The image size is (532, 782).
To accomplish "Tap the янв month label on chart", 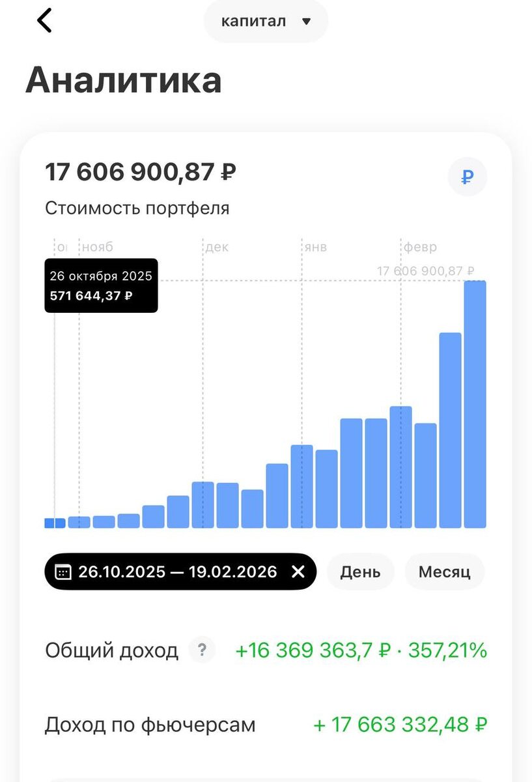I will [x=316, y=247].
